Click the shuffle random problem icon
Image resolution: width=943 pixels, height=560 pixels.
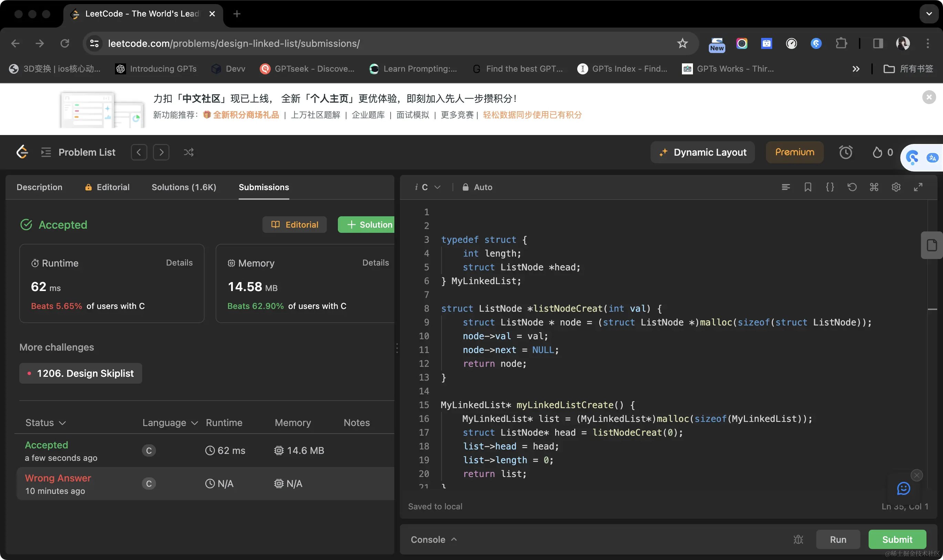tap(188, 153)
